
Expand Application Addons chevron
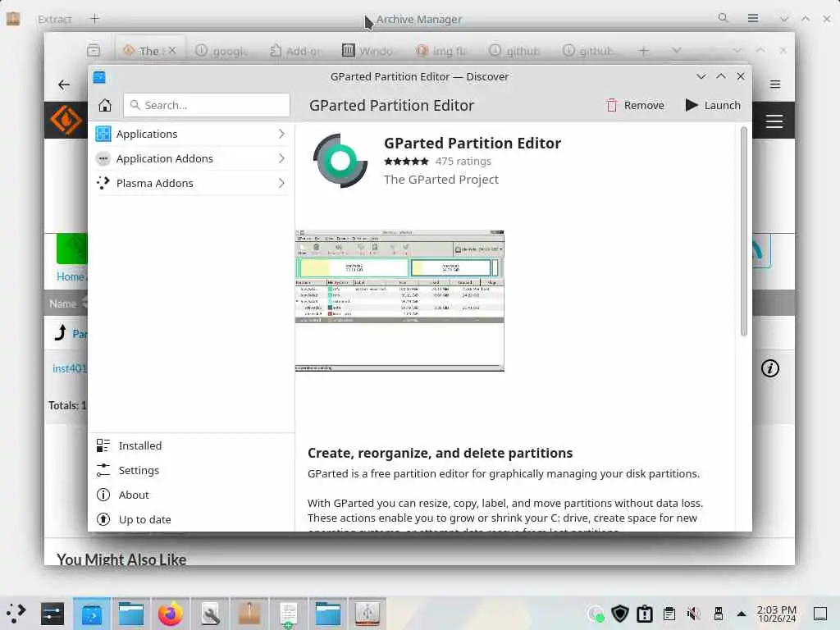[x=281, y=158]
